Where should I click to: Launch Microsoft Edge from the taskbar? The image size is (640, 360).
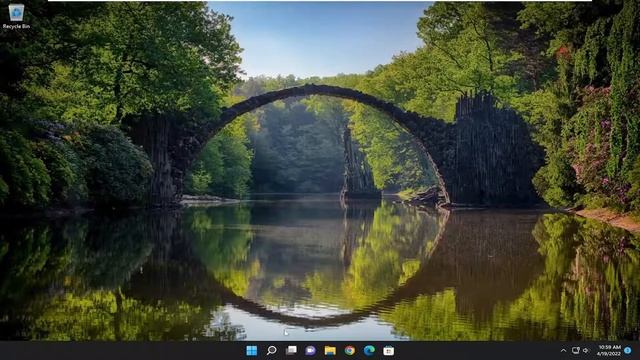[x=369, y=351]
